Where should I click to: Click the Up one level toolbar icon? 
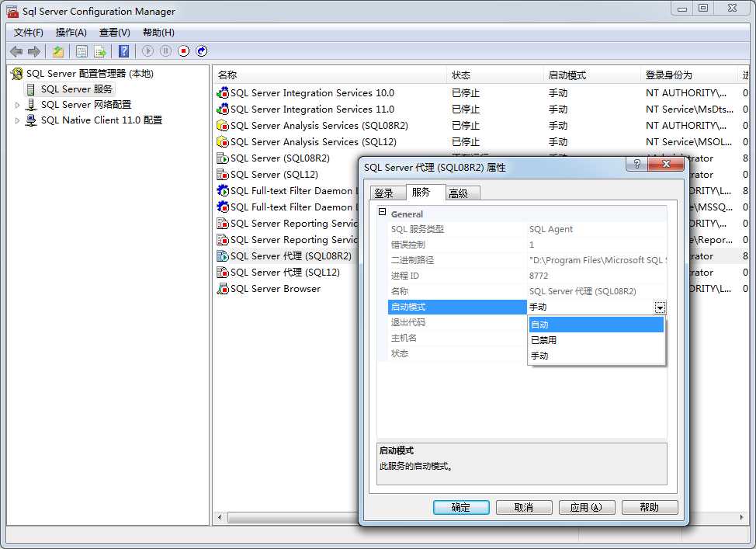[x=58, y=51]
